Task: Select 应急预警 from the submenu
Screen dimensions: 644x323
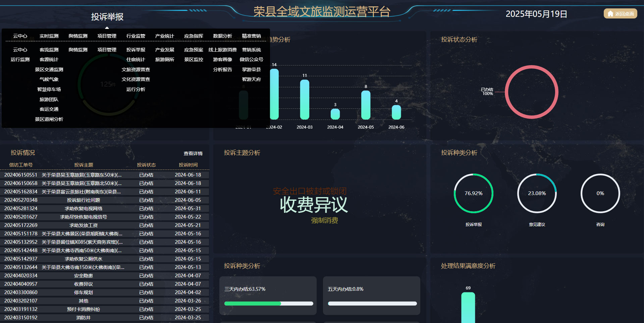Action: [x=194, y=49]
